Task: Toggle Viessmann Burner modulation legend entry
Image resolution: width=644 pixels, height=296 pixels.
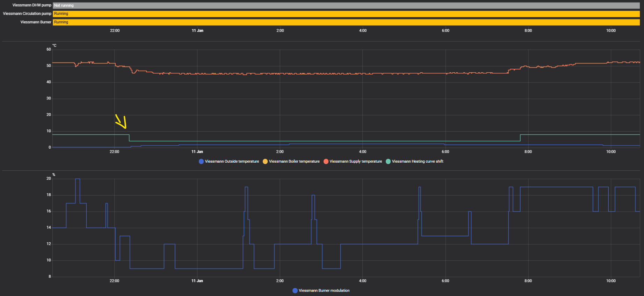Action: [321, 290]
